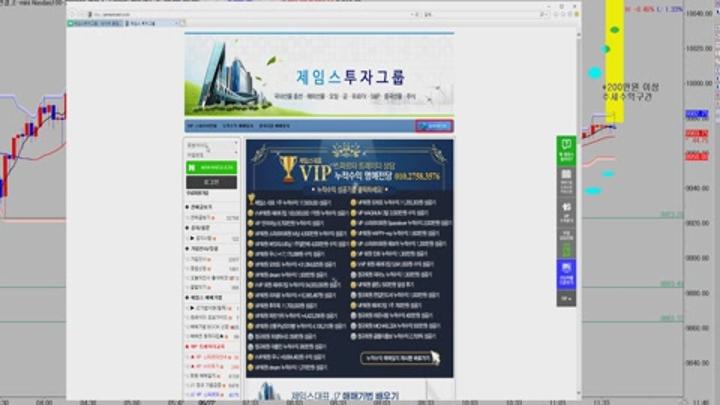
Task: Switch to the second browser tab
Action: 152,23
